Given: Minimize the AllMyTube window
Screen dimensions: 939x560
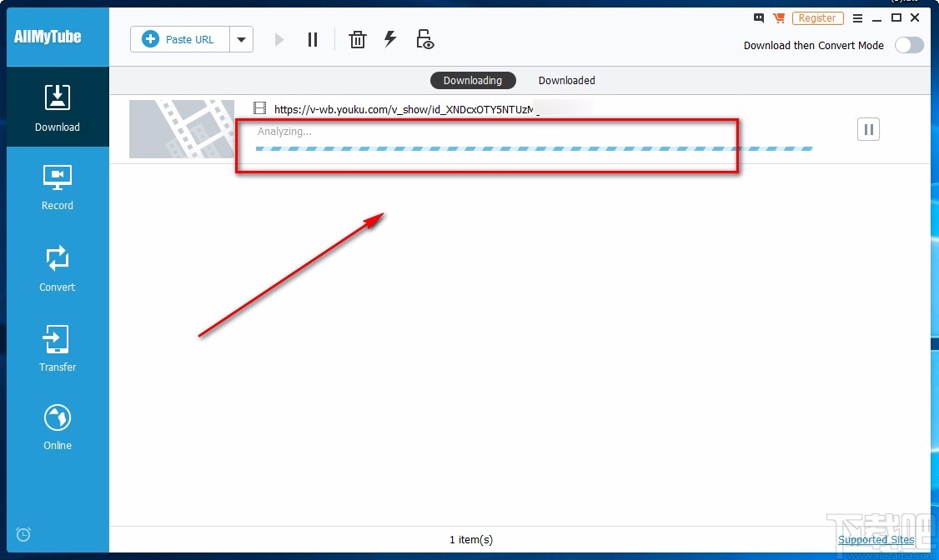Looking at the screenshot, I should (876, 18).
